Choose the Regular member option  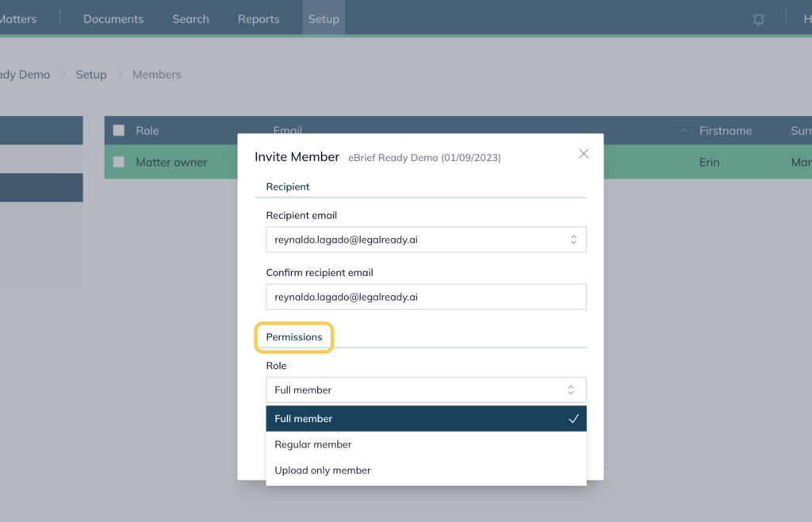click(426, 444)
